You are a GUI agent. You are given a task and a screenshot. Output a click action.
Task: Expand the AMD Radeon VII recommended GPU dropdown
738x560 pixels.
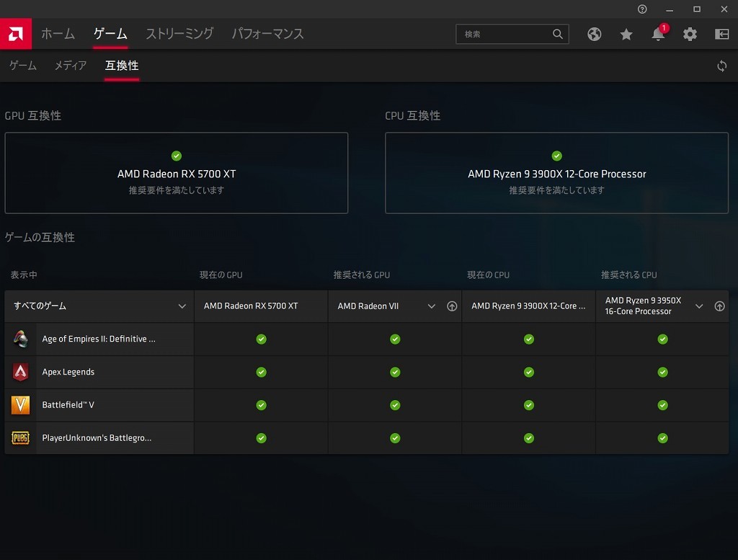pyautogui.click(x=431, y=306)
